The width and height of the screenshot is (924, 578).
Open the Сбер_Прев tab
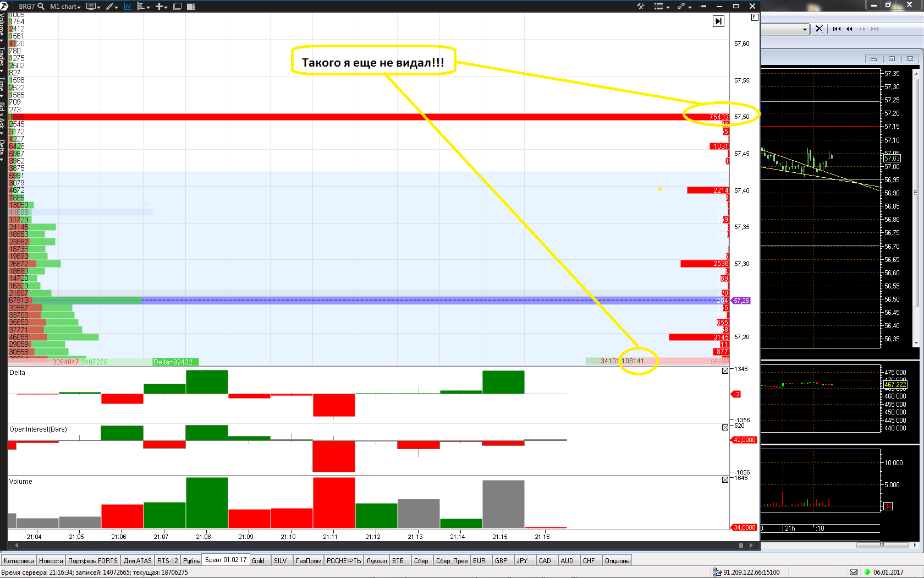[x=452, y=560]
